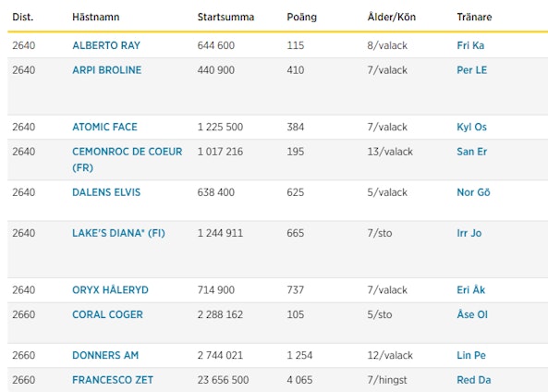548x392 pixels.
Task: Click the Dist. column header
Action: 23,17
